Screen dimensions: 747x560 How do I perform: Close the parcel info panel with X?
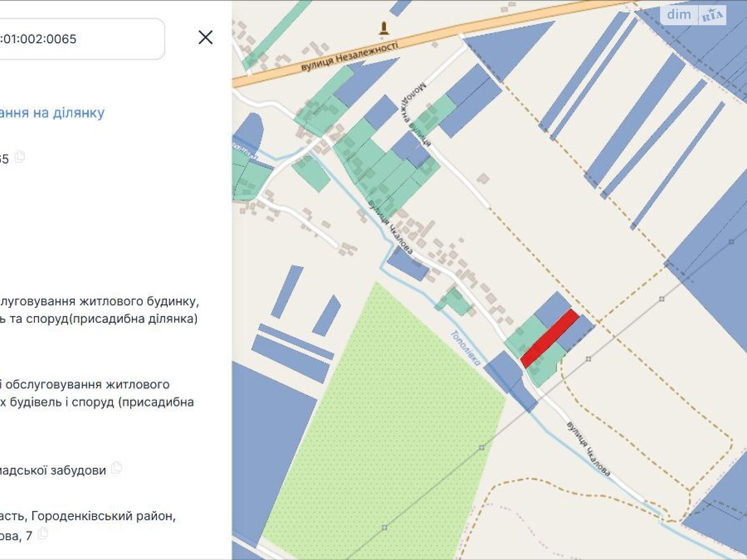coord(205,37)
